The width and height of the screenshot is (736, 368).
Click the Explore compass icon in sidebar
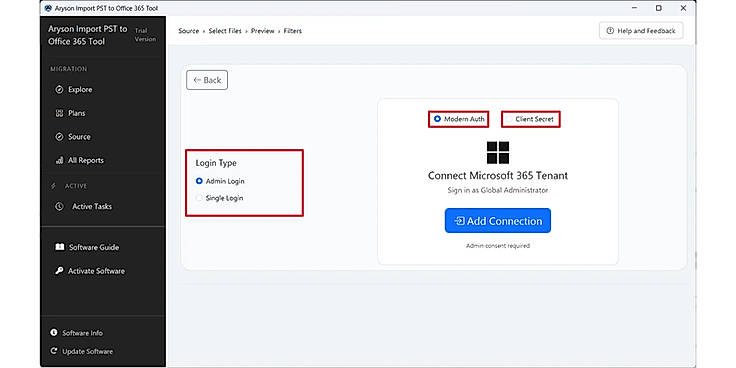pyautogui.click(x=59, y=90)
